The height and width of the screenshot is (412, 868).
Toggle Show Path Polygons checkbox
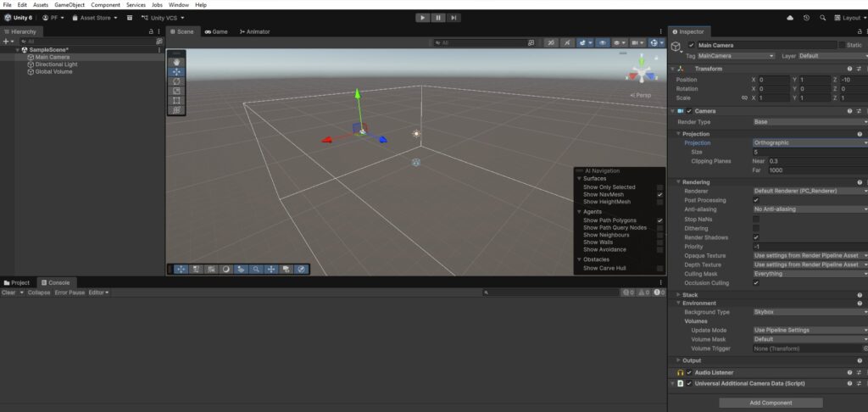[659, 220]
